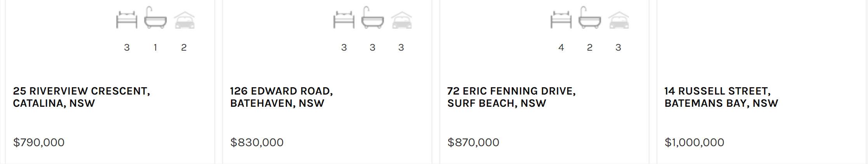This screenshot has width=868, height=164.
Task: Click bed icon on Edward Road listing
Action: click(344, 20)
